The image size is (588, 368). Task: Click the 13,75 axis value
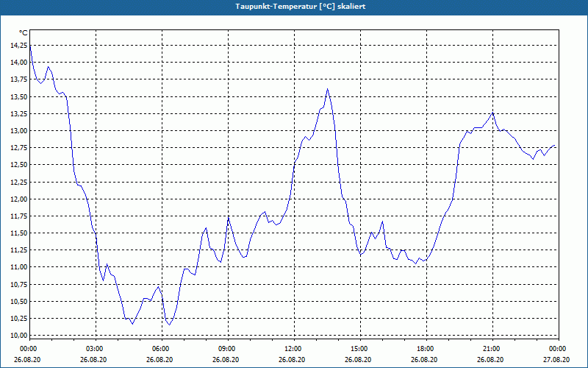point(19,79)
